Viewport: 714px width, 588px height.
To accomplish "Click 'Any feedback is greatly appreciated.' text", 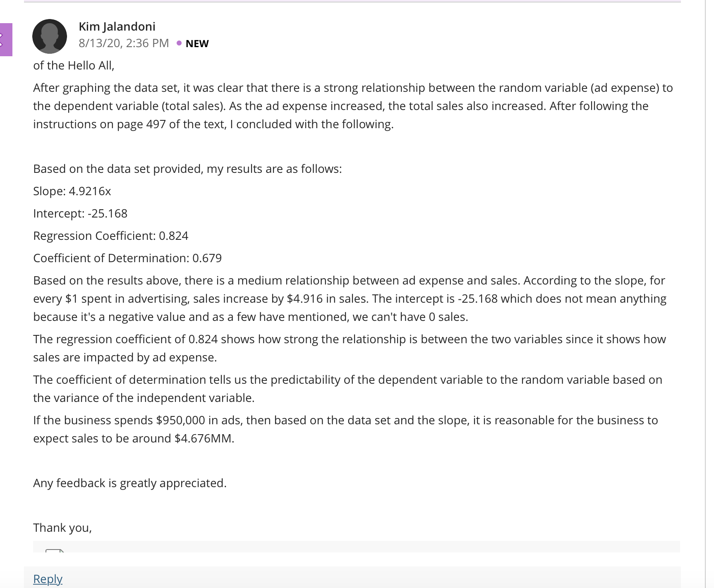I will [x=130, y=483].
